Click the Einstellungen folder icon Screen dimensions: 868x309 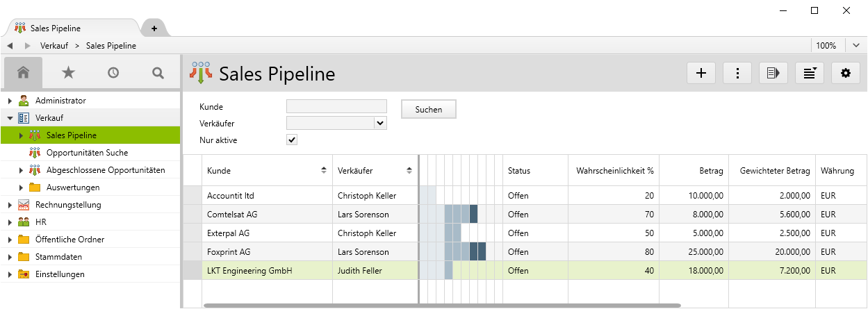click(24, 274)
